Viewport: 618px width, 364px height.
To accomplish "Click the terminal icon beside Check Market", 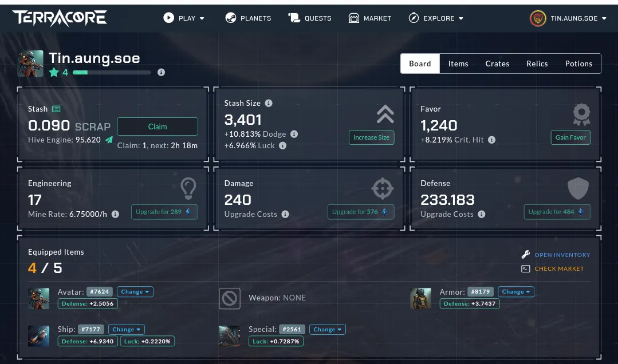I will pyautogui.click(x=525, y=268).
